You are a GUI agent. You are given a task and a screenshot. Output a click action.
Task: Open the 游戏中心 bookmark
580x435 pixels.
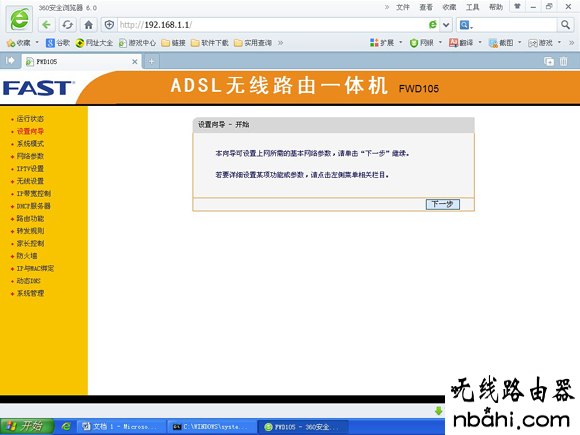coord(137,43)
